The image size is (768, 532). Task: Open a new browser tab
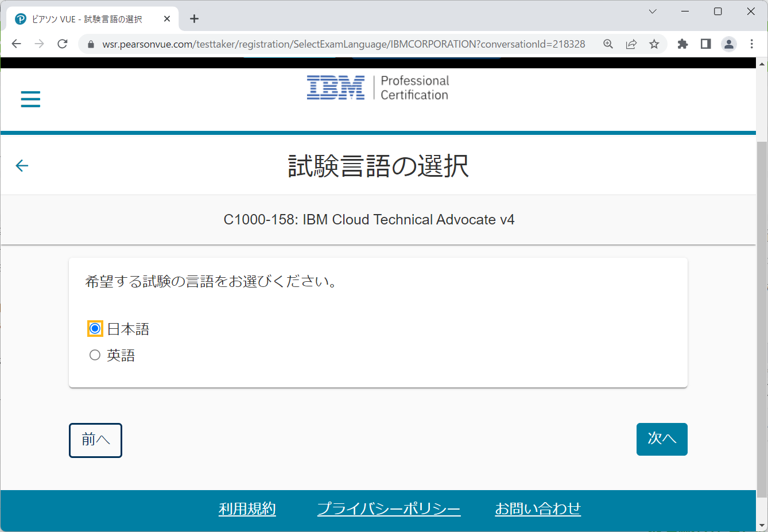point(194,18)
